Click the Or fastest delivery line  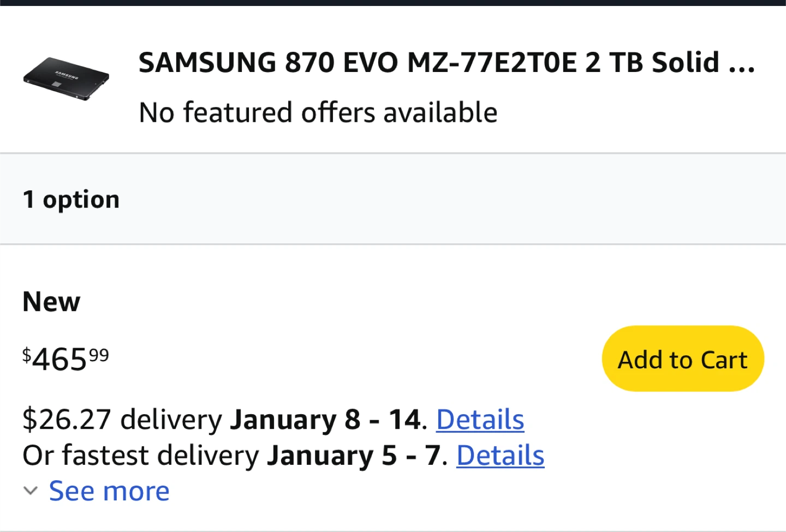click(x=142, y=455)
